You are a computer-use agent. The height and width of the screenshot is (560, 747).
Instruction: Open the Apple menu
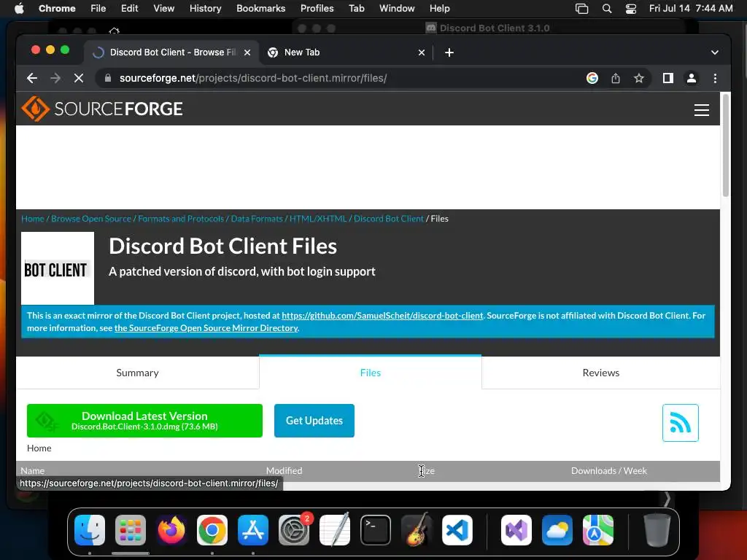[19, 9]
